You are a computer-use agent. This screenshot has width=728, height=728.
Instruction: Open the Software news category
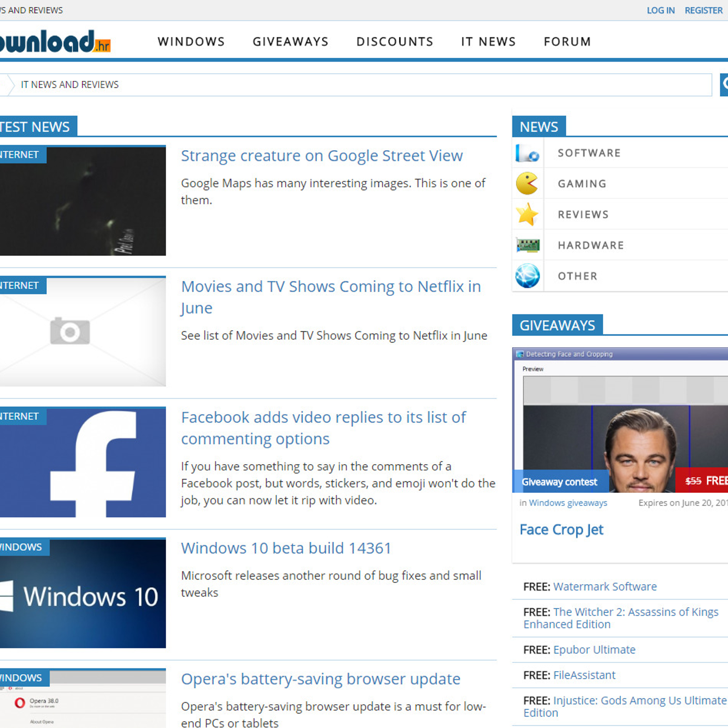(589, 153)
